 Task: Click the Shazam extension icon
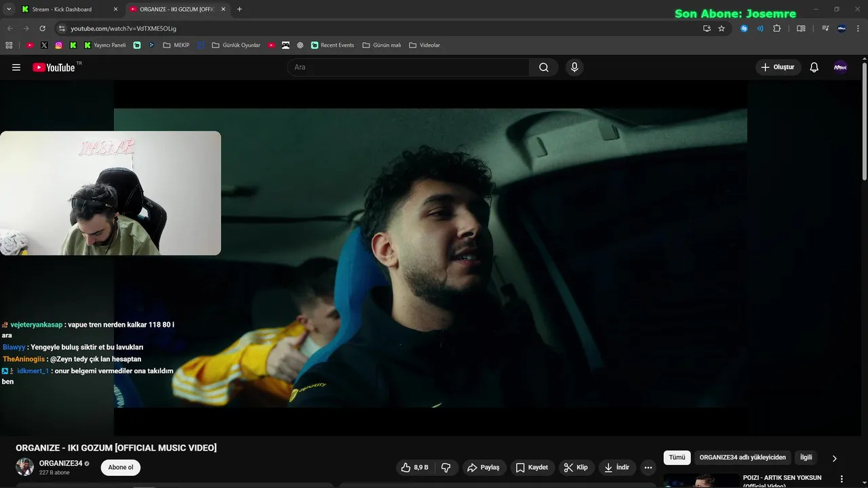tap(744, 28)
